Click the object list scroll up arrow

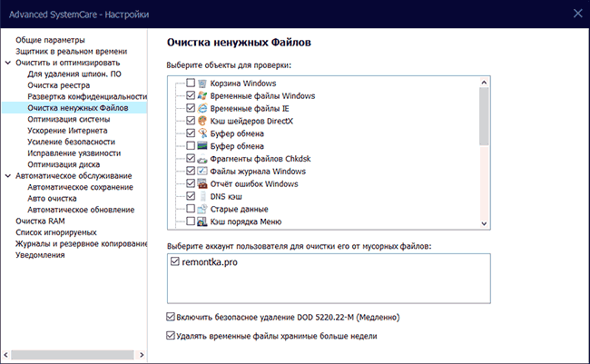click(484, 82)
